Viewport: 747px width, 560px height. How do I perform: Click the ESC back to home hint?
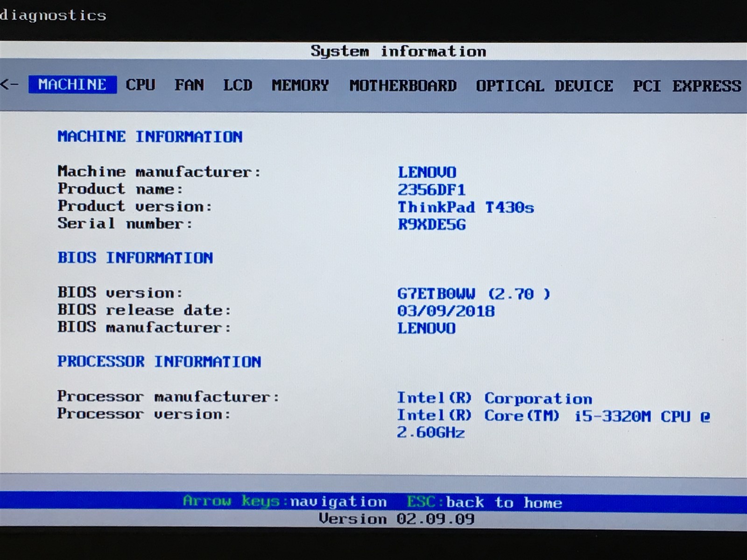click(485, 503)
